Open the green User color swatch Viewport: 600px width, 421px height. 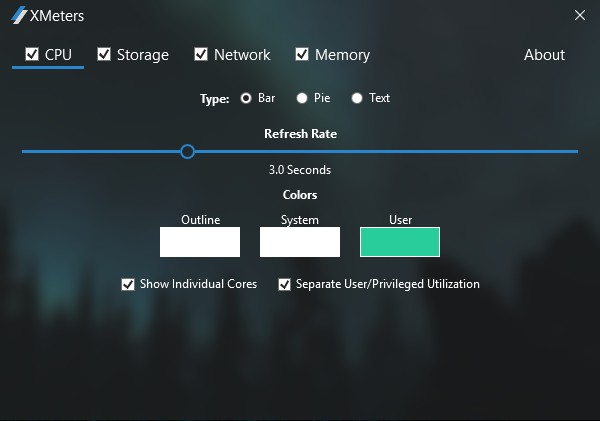point(400,242)
